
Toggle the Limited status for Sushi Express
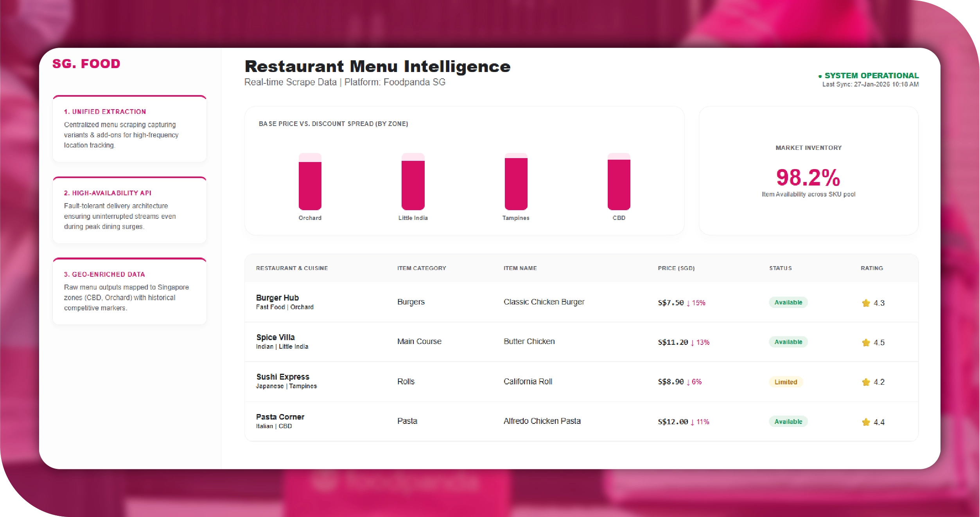(786, 382)
